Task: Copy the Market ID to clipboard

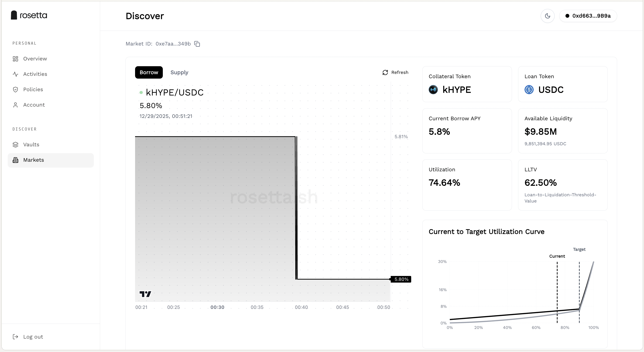Action: 197,44
